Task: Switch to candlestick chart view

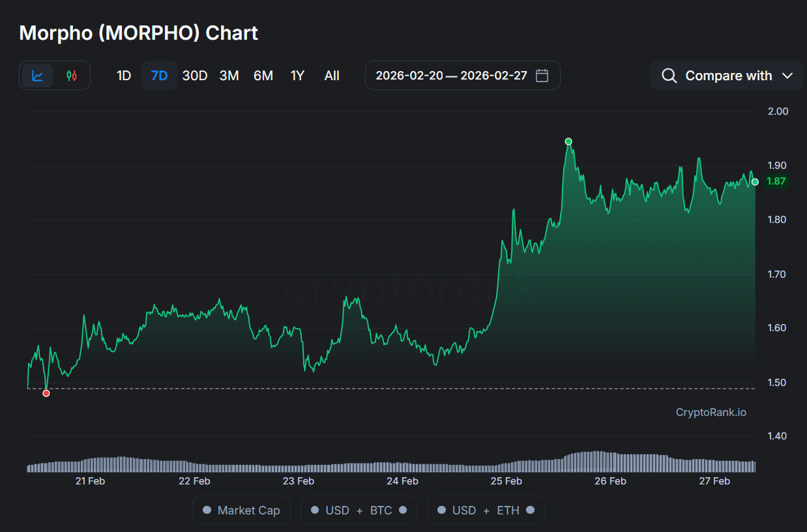Action: [72, 76]
